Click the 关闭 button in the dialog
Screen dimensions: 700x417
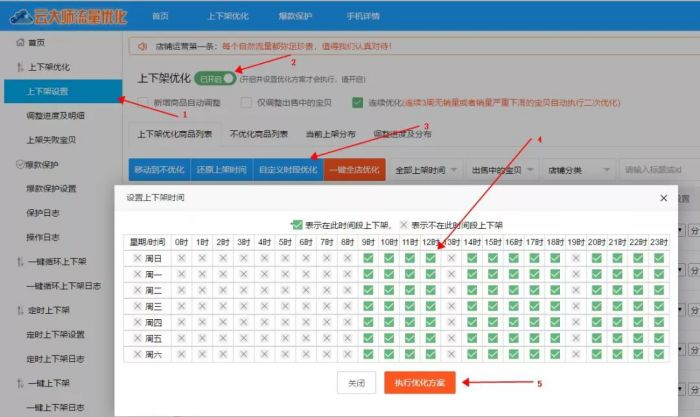356,383
